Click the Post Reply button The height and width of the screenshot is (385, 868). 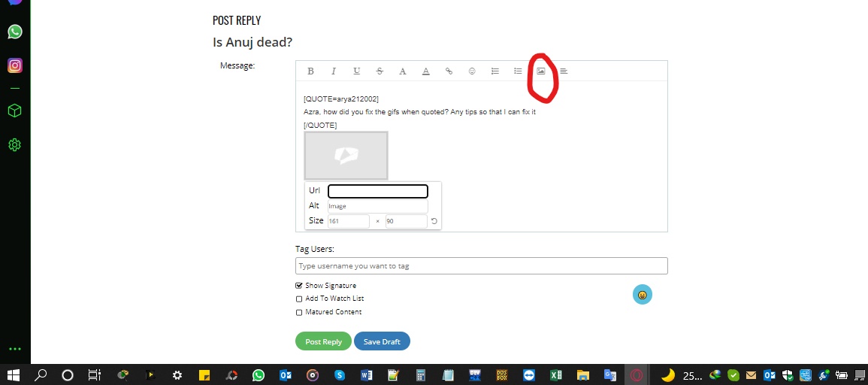323,341
